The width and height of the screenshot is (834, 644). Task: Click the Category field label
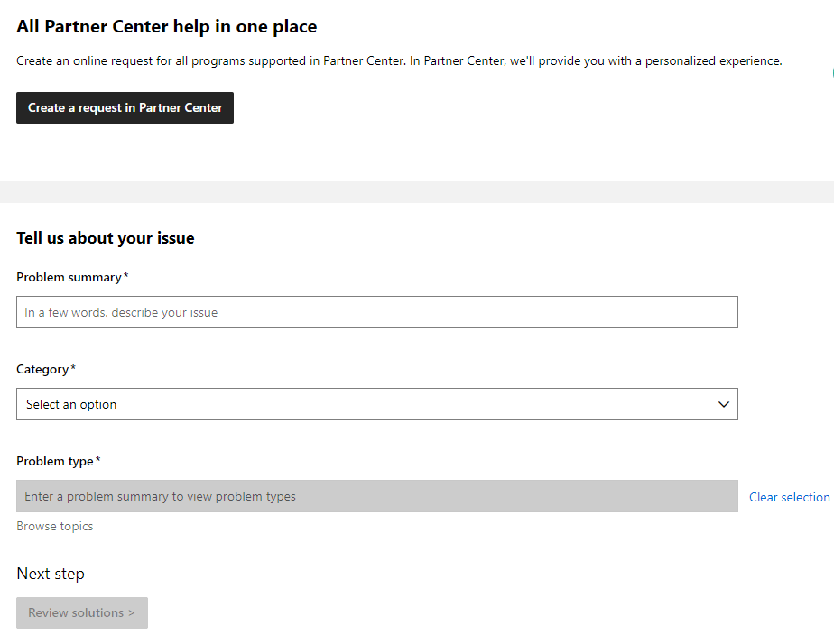click(x=42, y=369)
